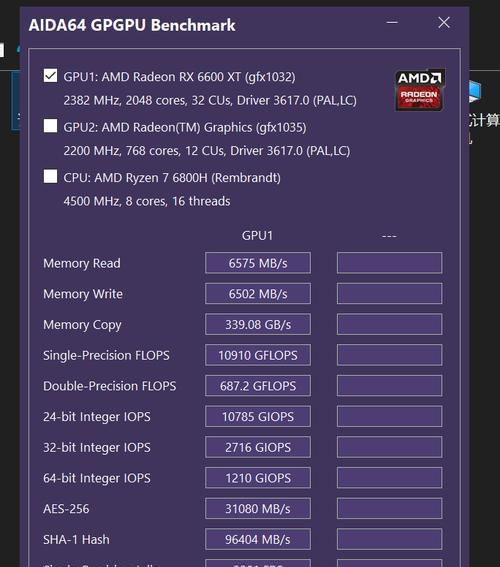Click the 24-bit Integer IOPS 10785 GIOPS box
Viewport: 500px width, 567px height.
point(258,417)
